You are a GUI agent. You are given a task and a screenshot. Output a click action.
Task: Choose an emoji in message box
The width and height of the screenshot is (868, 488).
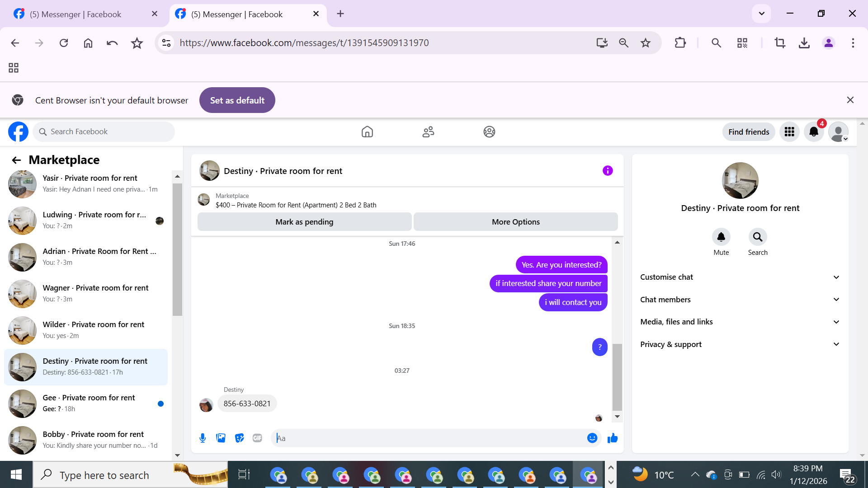[592, 438]
